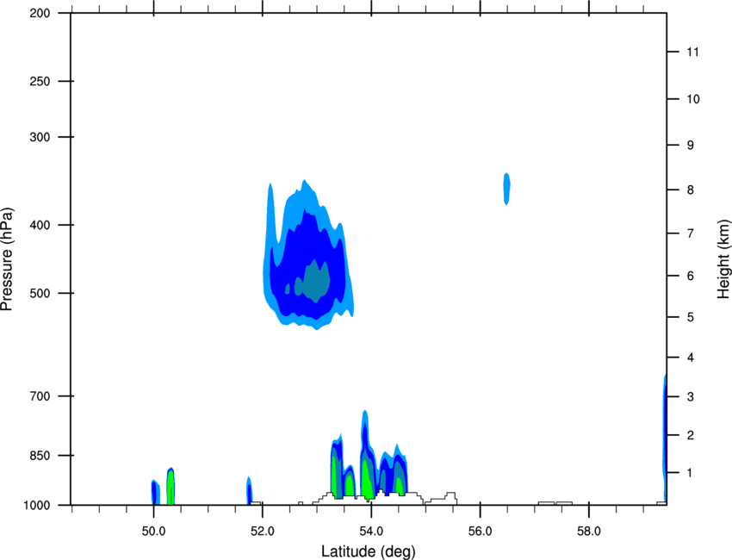Select the 1000 pressure tick label
Image resolution: width=732 pixels, height=560 pixels.
[37, 506]
